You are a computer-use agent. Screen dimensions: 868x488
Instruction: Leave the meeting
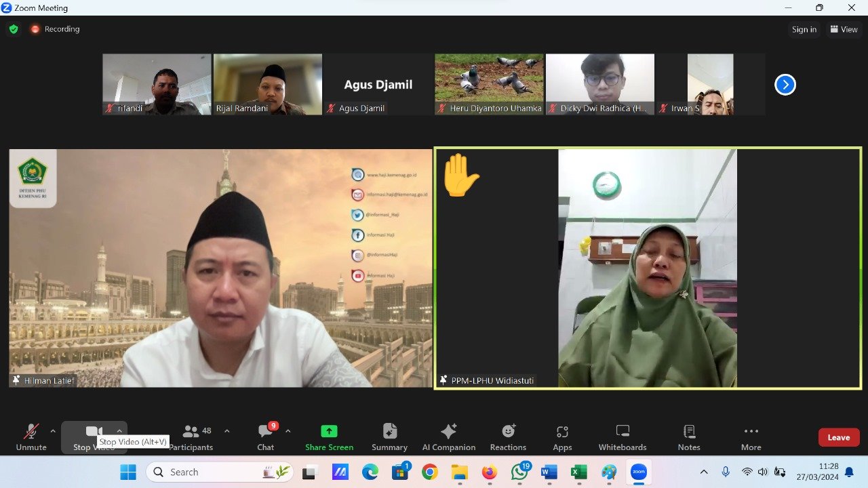[838, 437]
